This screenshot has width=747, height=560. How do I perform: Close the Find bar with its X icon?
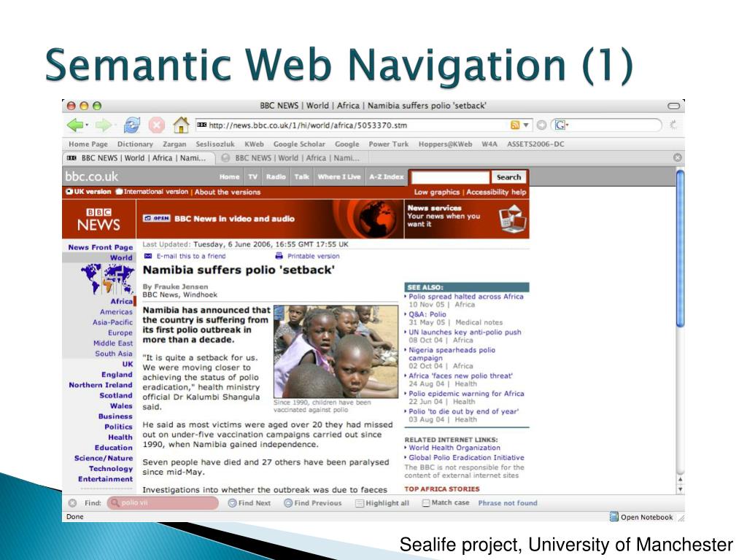click(72, 503)
